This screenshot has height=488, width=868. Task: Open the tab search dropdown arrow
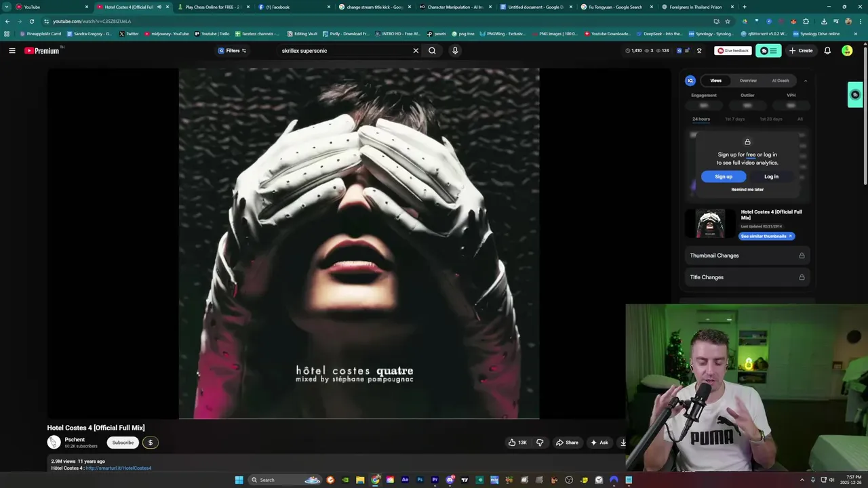(6, 7)
